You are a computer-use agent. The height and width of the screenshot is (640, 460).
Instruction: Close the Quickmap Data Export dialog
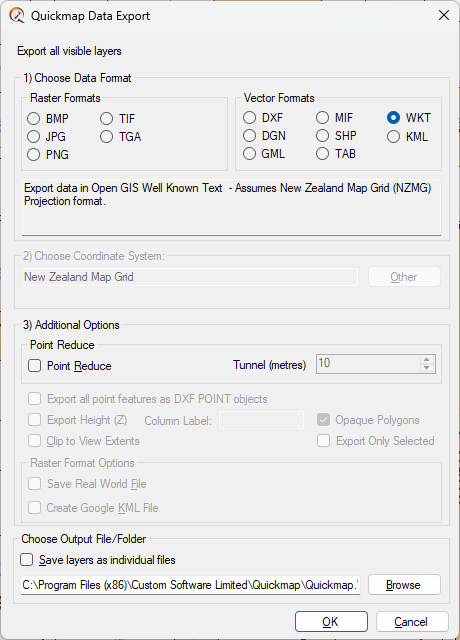tap(444, 16)
